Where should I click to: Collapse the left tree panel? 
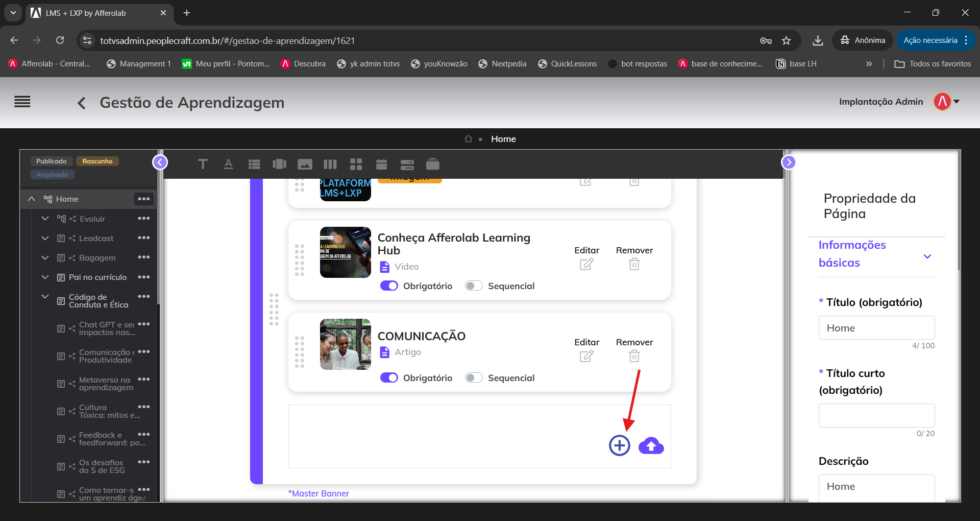click(x=160, y=162)
